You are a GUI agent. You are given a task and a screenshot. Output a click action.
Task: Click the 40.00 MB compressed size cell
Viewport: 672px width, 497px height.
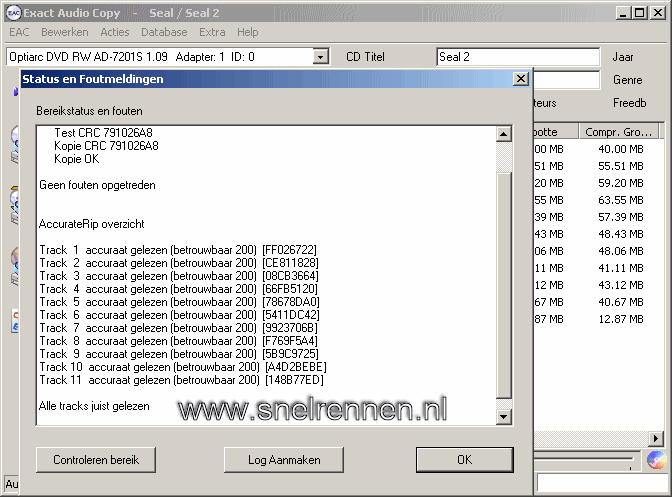point(621,149)
